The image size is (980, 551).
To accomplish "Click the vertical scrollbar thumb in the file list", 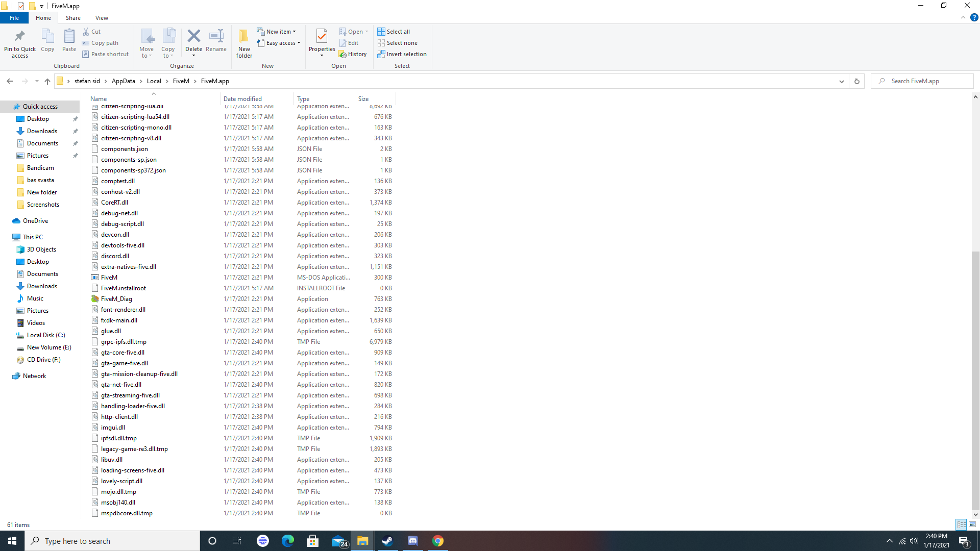I will (x=975, y=378).
